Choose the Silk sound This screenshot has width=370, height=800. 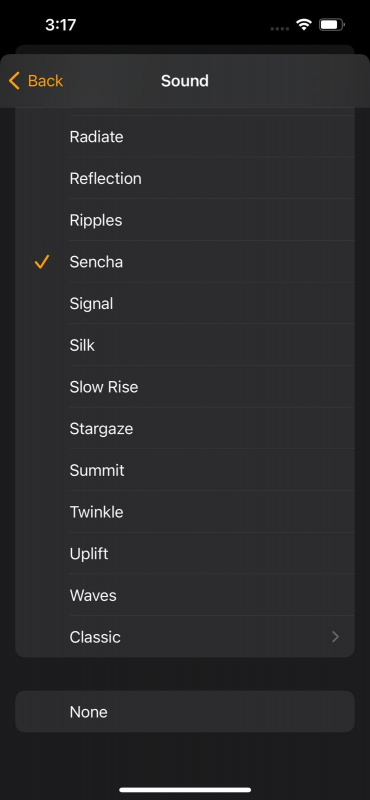[185, 345]
